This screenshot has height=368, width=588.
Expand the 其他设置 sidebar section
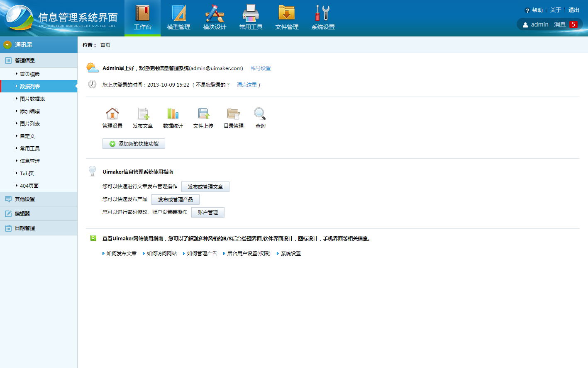tap(25, 199)
